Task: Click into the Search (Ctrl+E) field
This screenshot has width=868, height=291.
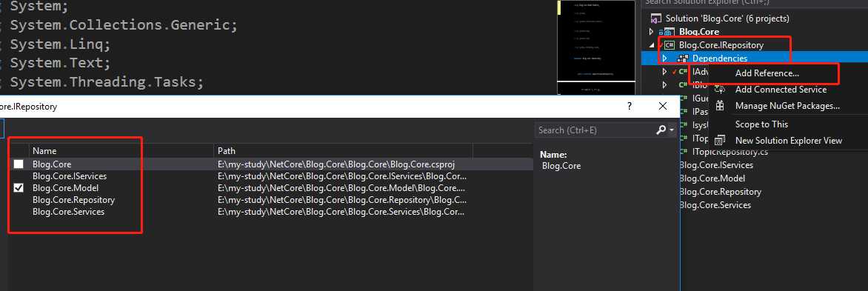Action: (595, 130)
